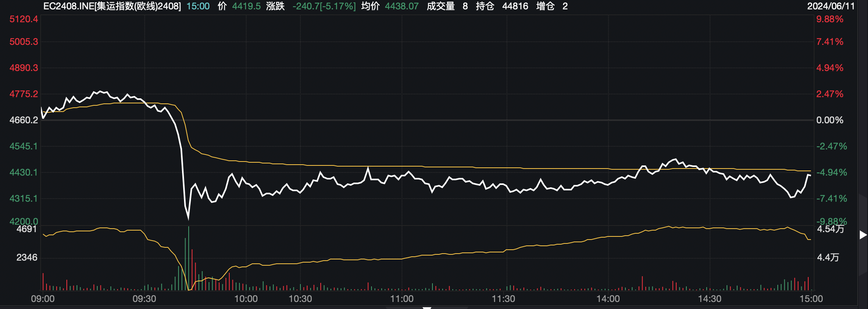
Task: Click the red 9.88% percentage label
Action: tap(830, 19)
